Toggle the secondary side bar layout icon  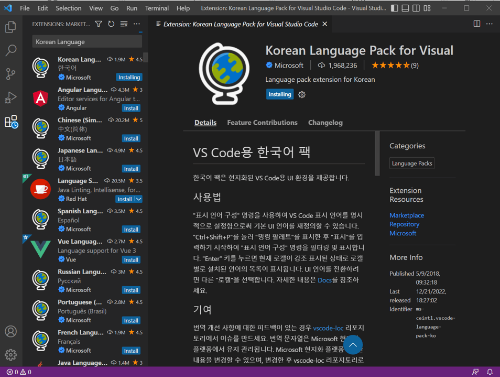click(x=416, y=8)
